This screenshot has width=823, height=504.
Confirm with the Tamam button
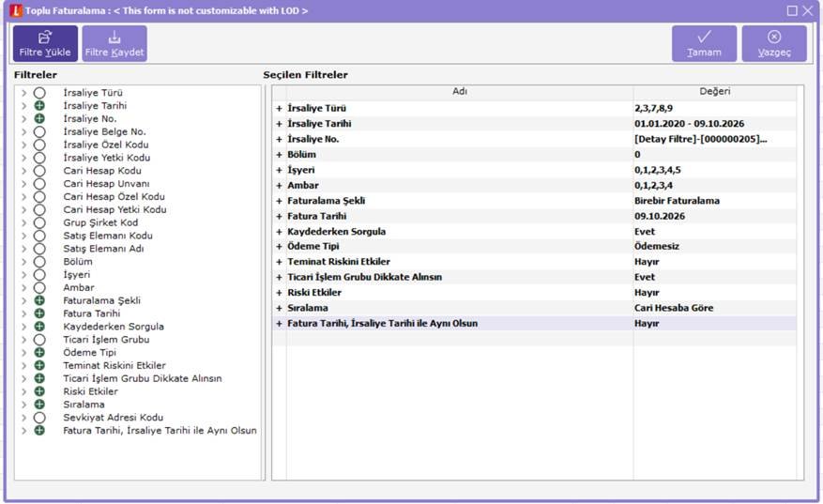(x=705, y=43)
